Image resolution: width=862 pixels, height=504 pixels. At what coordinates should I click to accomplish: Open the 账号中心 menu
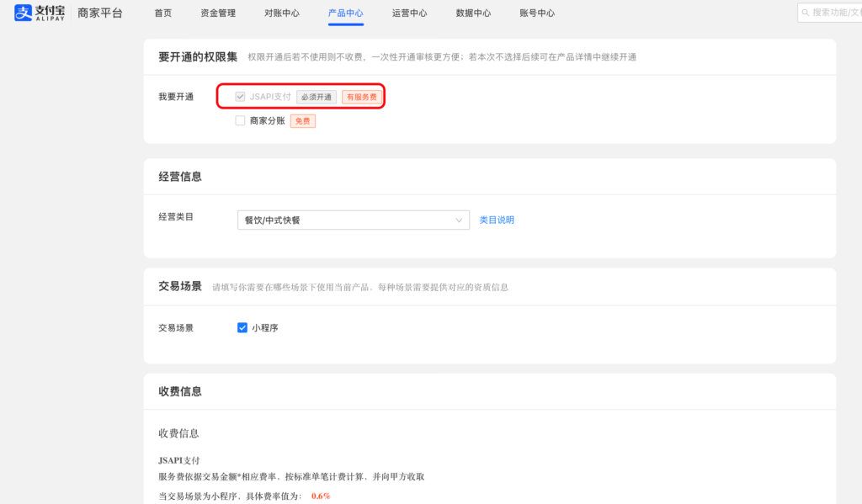click(536, 13)
